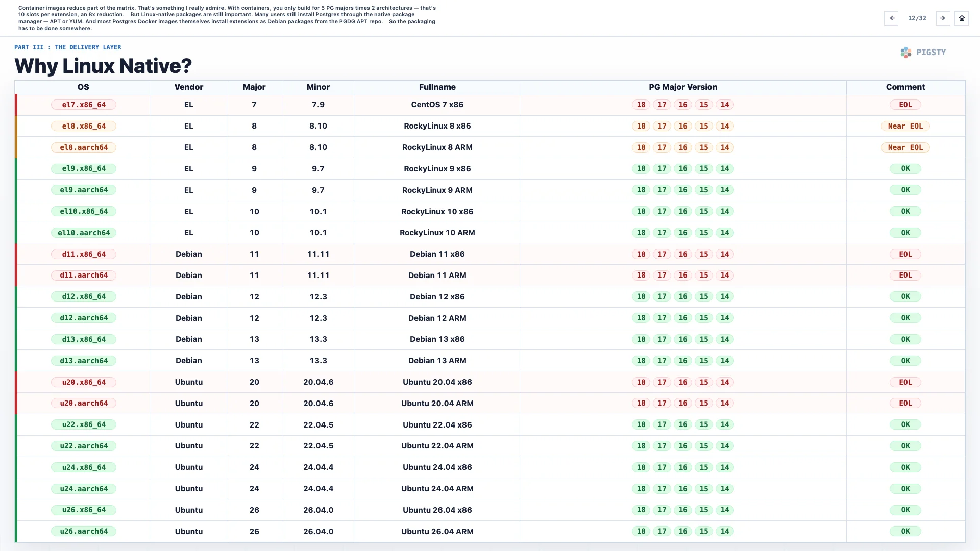Click the el10.x86_64 OS badge
Image resolution: width=980 pixels, height=551 pixels.
[84, 211]
